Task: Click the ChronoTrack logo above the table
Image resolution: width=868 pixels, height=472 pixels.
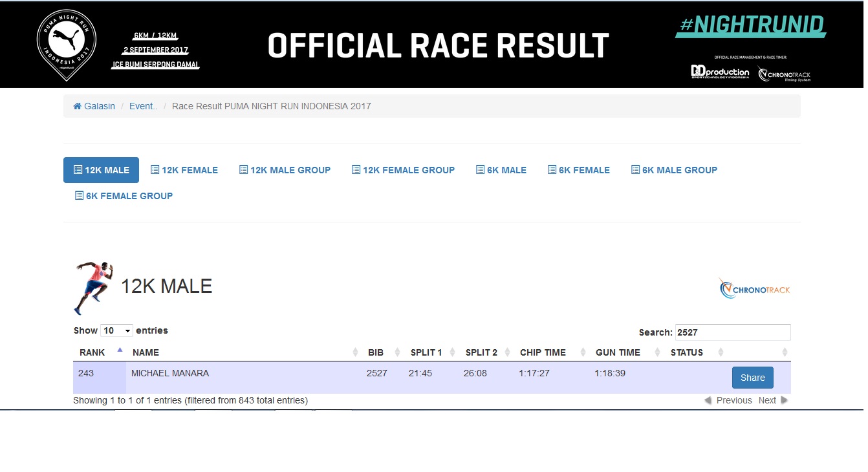Action: coord(754,289)
